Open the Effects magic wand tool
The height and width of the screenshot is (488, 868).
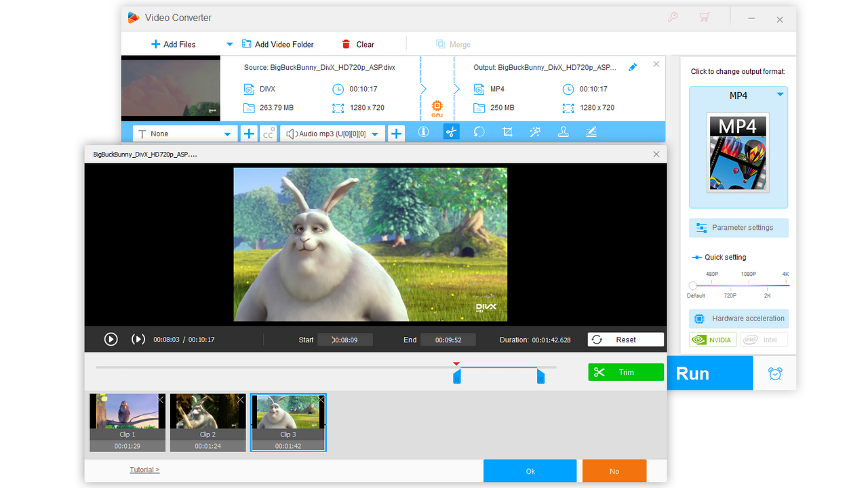535,133
